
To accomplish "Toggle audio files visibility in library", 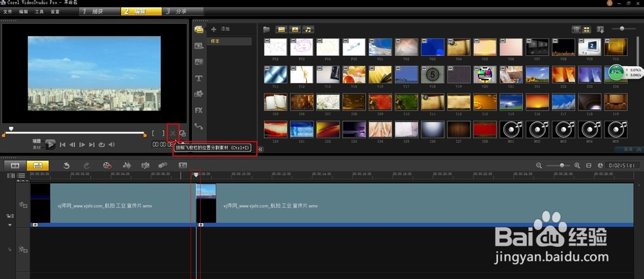I will pyautogui.click(x=308, y=30).
